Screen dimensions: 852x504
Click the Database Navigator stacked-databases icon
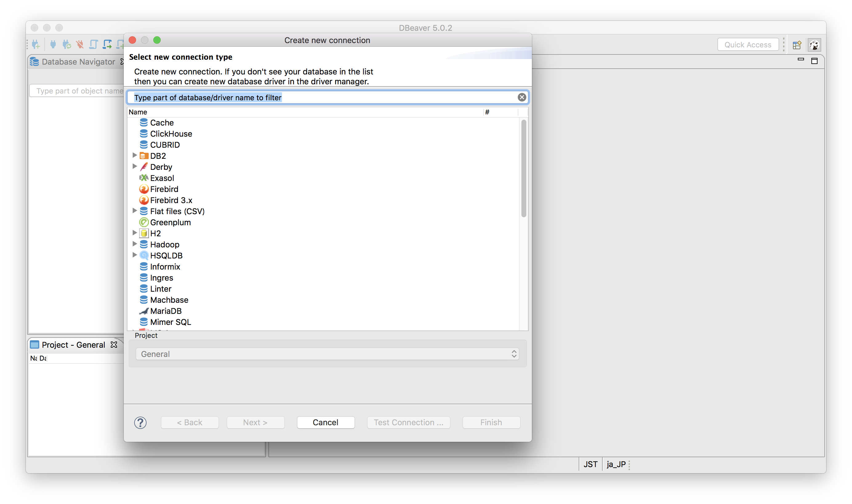(x=34, y=62)
